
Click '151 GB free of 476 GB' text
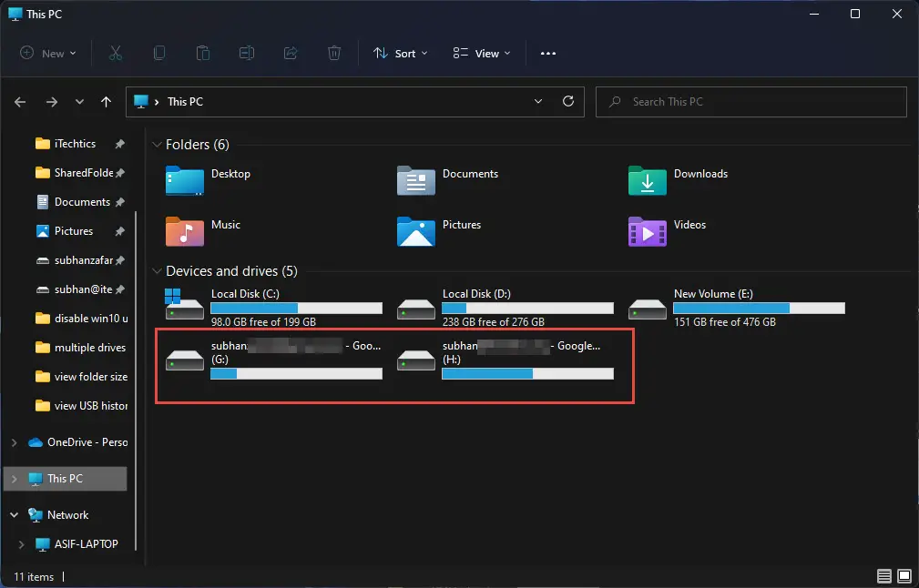pos(724,322)
